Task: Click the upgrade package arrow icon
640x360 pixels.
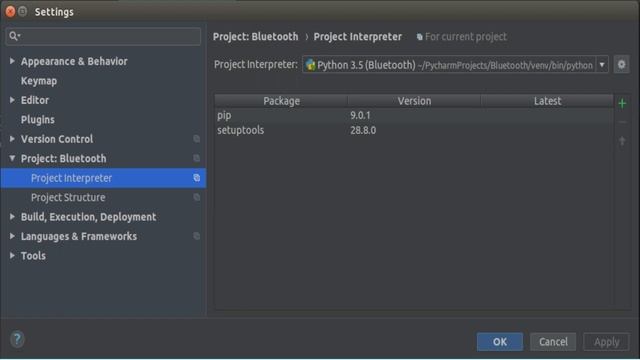Action: [622, 141]
